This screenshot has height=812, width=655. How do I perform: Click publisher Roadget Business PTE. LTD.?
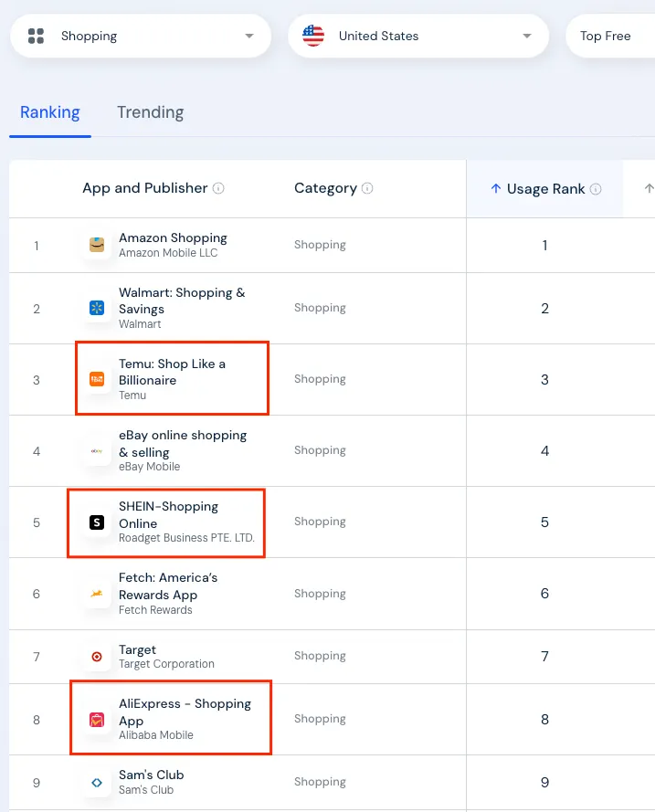point(186,538)
